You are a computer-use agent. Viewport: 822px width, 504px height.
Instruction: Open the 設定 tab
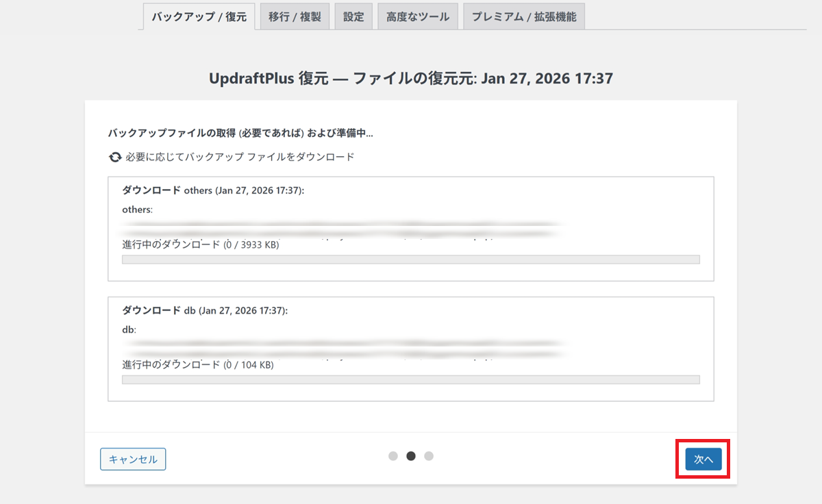[x=353, y=17]
